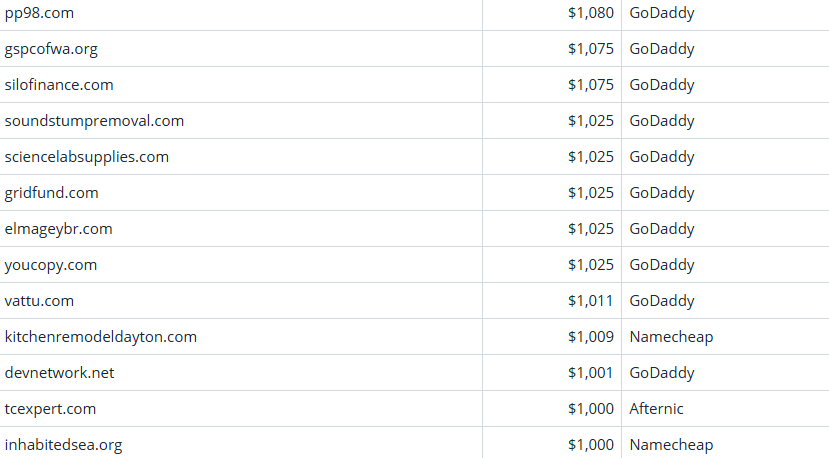Image resolution: width=829 pixels, height=458 pixels.
Task: Select Namecheap venue beside kitchenremodeldayton.com
Action: (x=672, y=337)
